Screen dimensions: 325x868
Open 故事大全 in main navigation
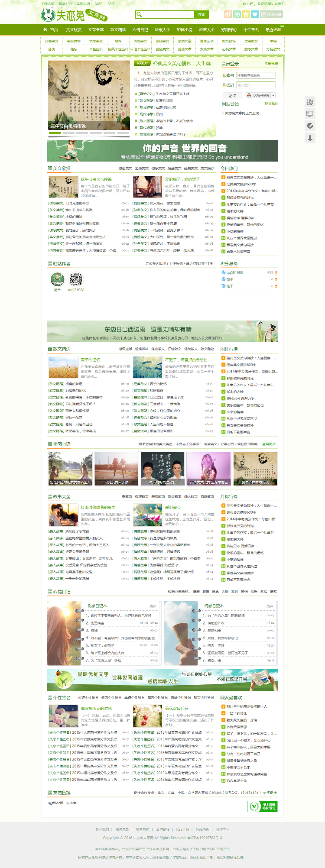point(207,30)
